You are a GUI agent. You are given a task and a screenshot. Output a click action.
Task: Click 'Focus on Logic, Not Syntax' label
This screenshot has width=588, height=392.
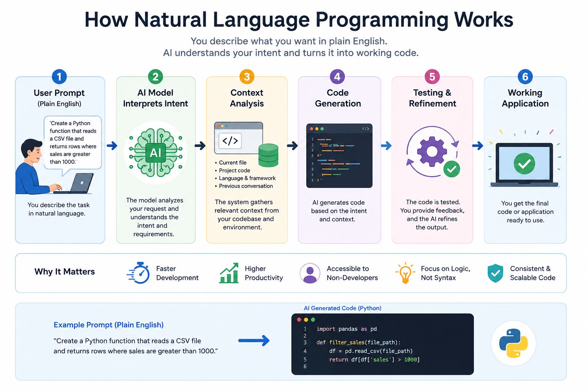point(446,273)
